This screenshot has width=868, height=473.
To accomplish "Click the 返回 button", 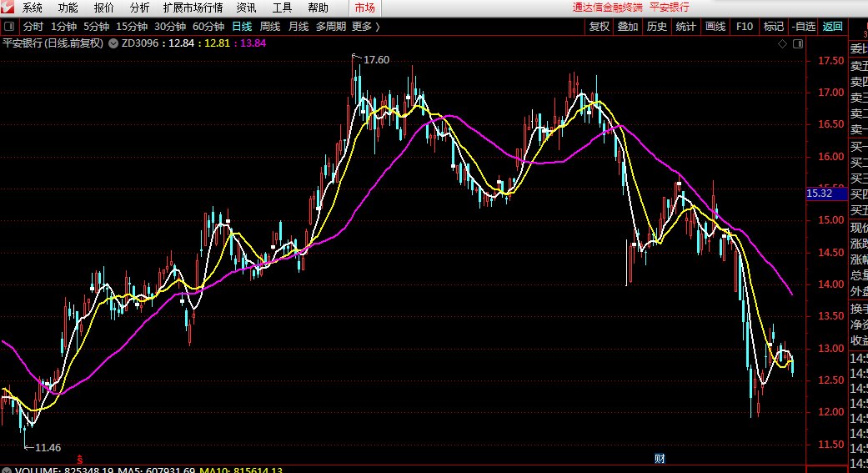I will pos(832,27).
